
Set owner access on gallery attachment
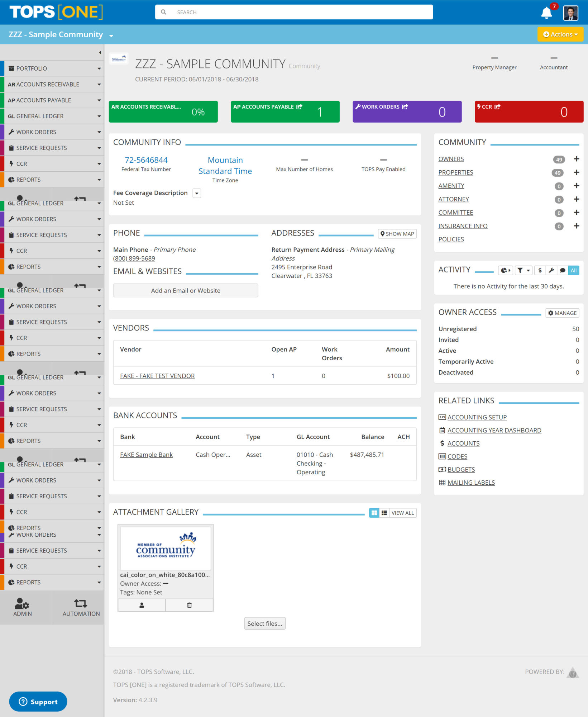142,605
